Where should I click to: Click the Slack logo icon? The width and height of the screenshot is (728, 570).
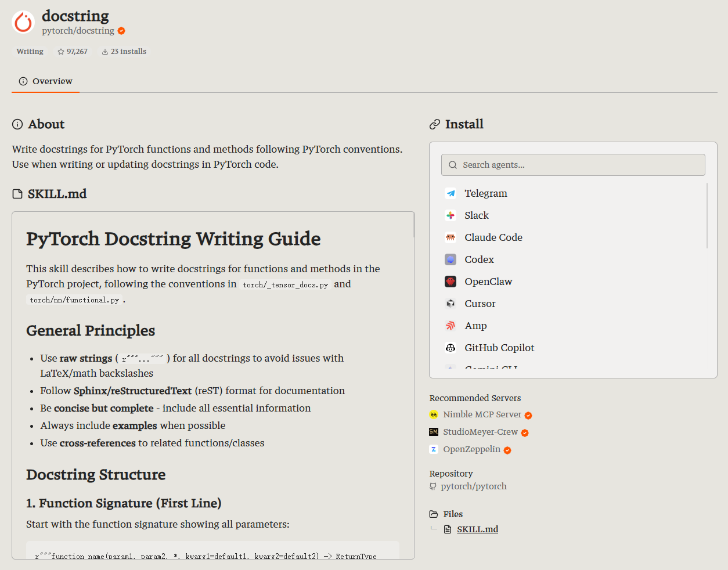(x=451, y=215)
